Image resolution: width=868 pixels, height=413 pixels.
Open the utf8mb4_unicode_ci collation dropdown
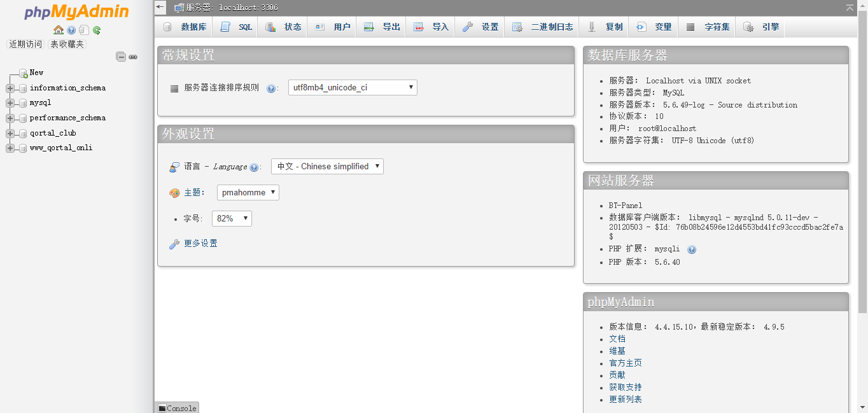[353, 87]
